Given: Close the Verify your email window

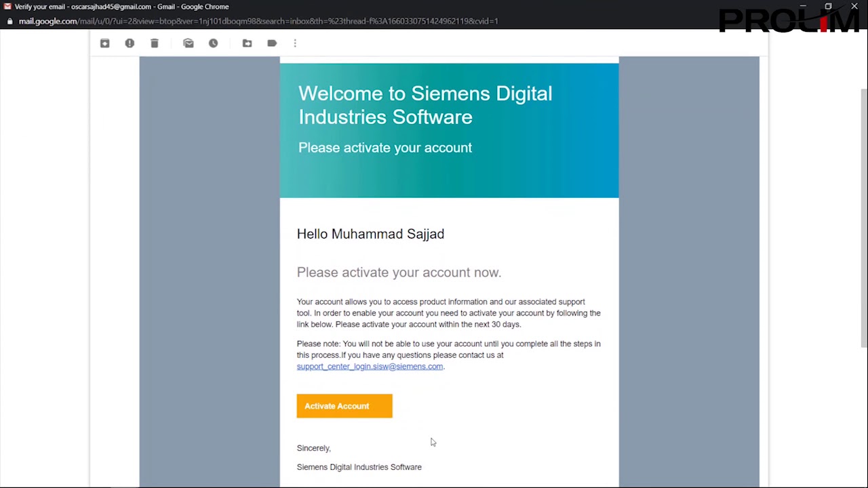Looking at the screenshot, I should coord(854,7).
